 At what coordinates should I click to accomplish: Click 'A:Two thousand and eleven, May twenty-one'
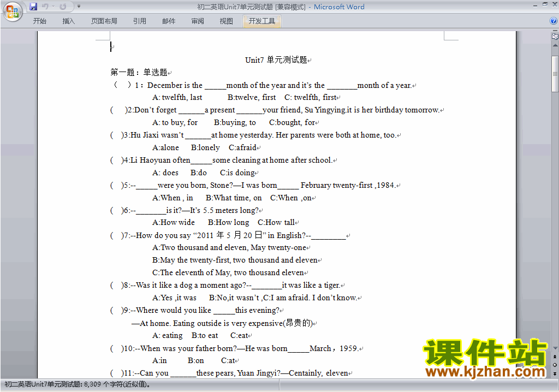pyautogui.click(x=229, y=247)
